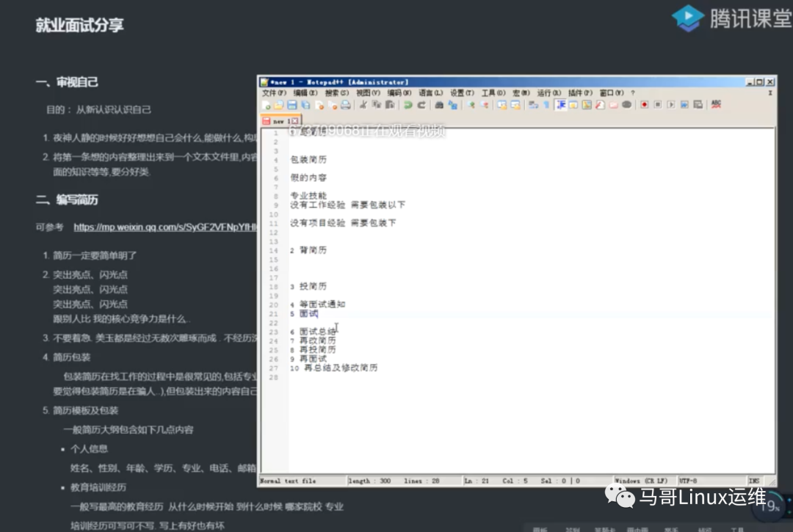Screen dimensions: 793x532
Task: Create a new document with the New icon
Action: [x=267, y=104]
